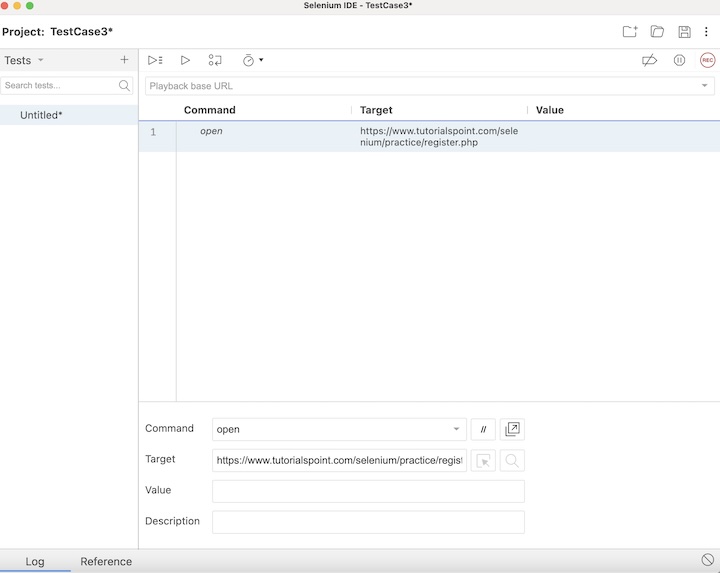720x573 pixels.
Task: Switch to the Reference tab
Action: pos(106,561)
